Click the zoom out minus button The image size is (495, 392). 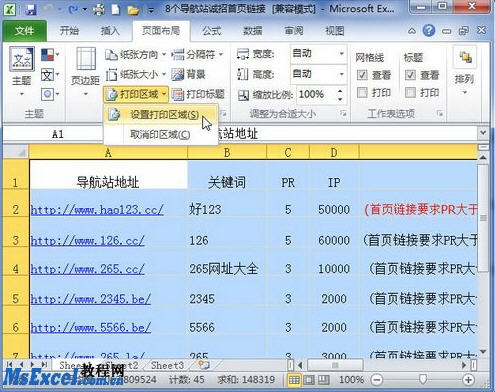click(x=377, y=380)
